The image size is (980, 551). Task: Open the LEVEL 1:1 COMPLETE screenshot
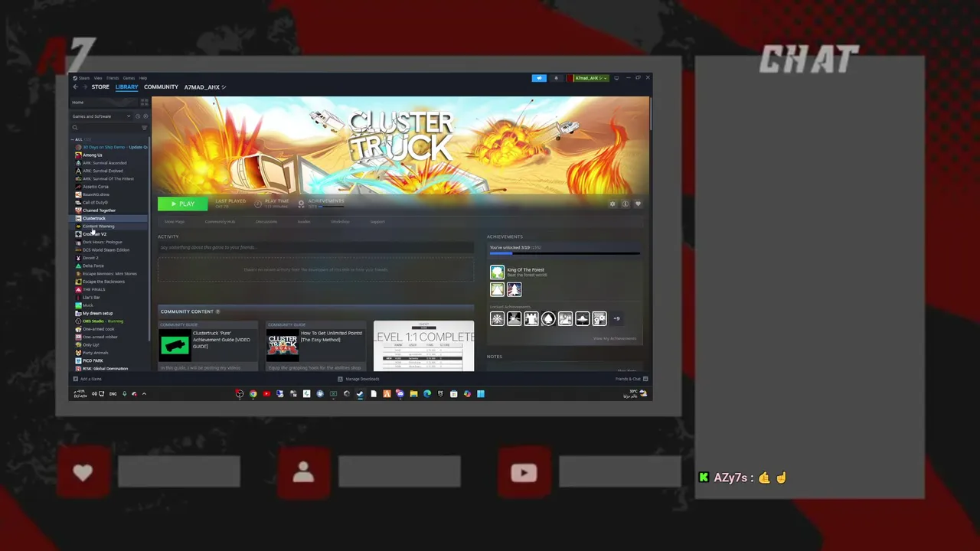tap(423, 346)
